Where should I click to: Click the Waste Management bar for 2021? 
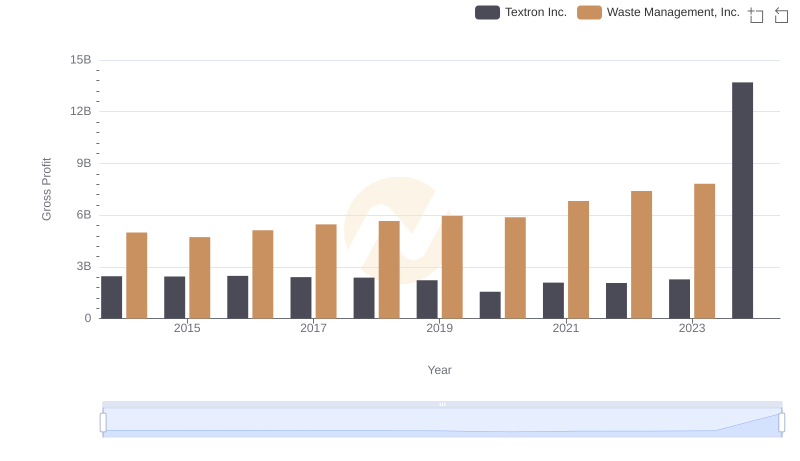(x=579, y=260)
